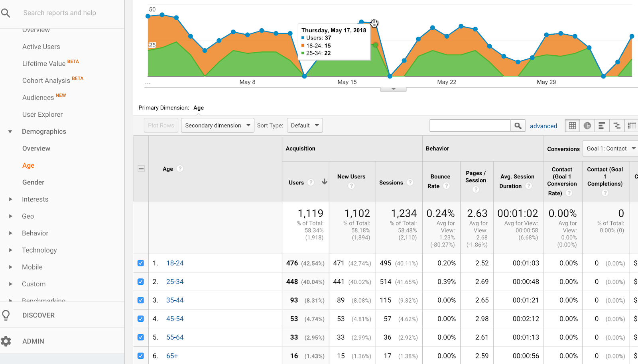Click the table search magnifier button
Viewport: 638px width, 364px height.
coord(518,126)
